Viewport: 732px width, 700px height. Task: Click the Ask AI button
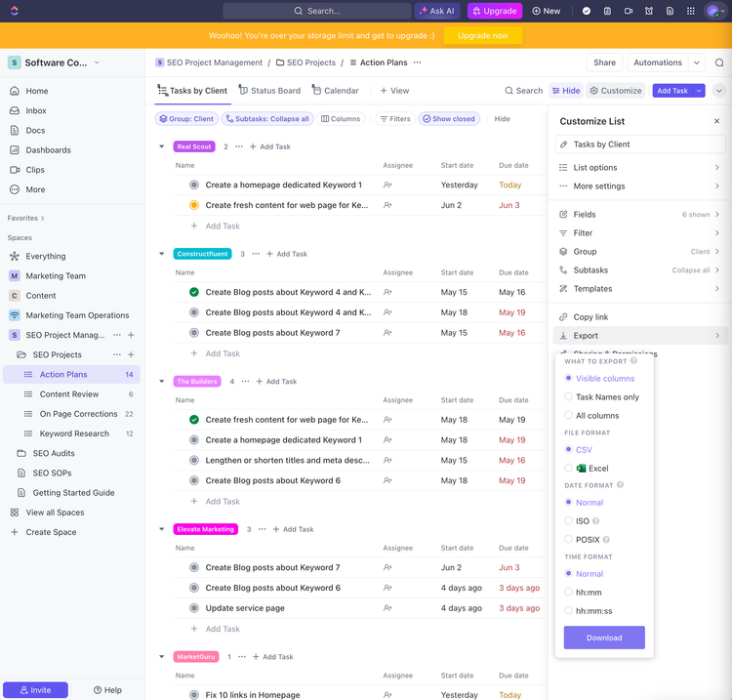tap(437, 11)
